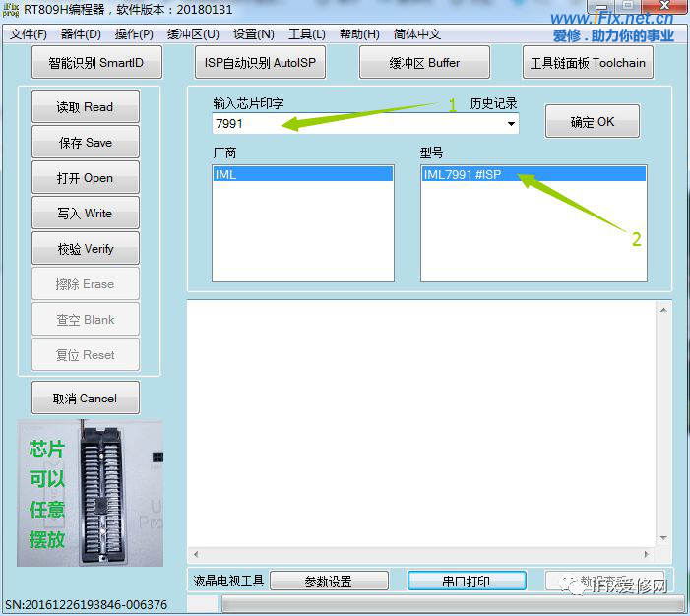Image resolution: width=690 pixels, height=616 pixels.
Task: Click the 串口打印 serial print button
Action: (467, 581)
